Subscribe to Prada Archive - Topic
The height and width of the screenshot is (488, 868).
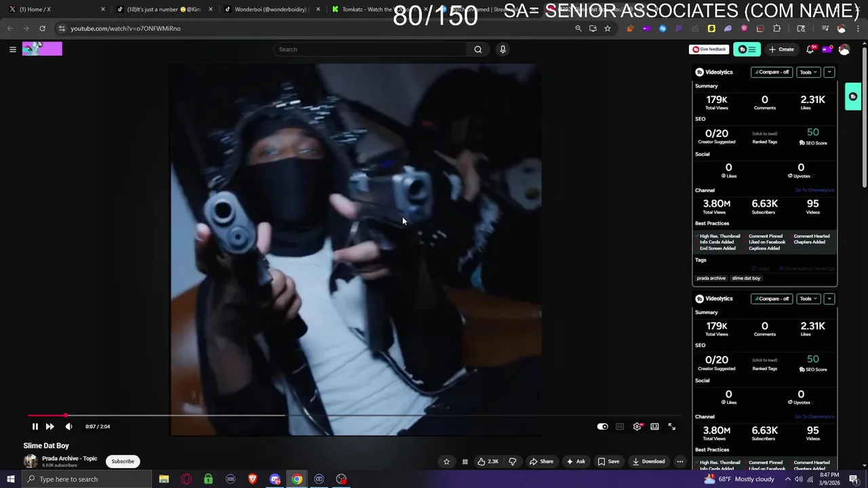click(x=123, y=462)
